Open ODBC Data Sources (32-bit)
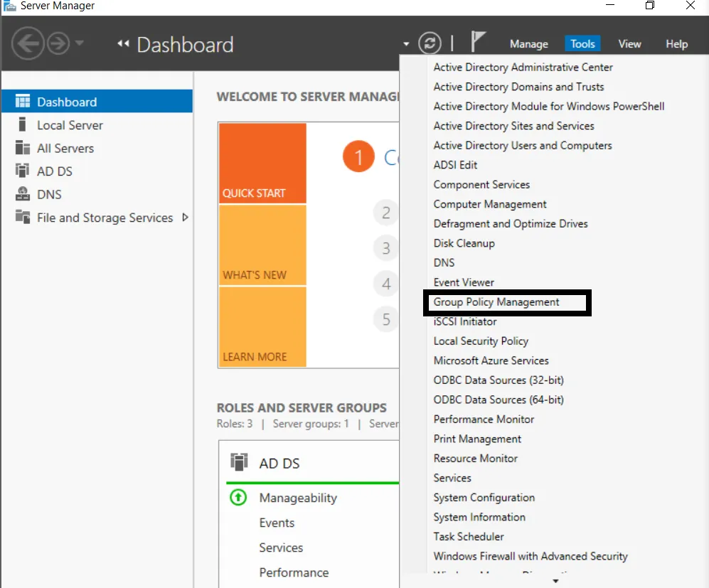Viewport: 709px width, 588px height. point(499,380)
